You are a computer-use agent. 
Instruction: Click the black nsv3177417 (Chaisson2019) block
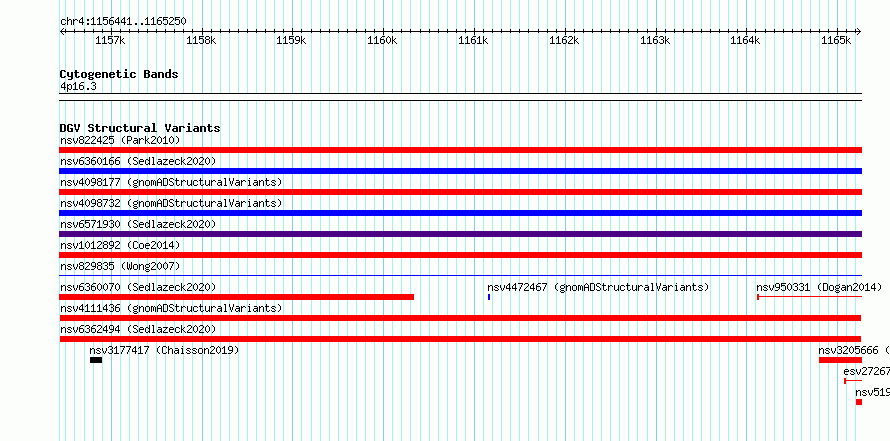coord(96,360)
